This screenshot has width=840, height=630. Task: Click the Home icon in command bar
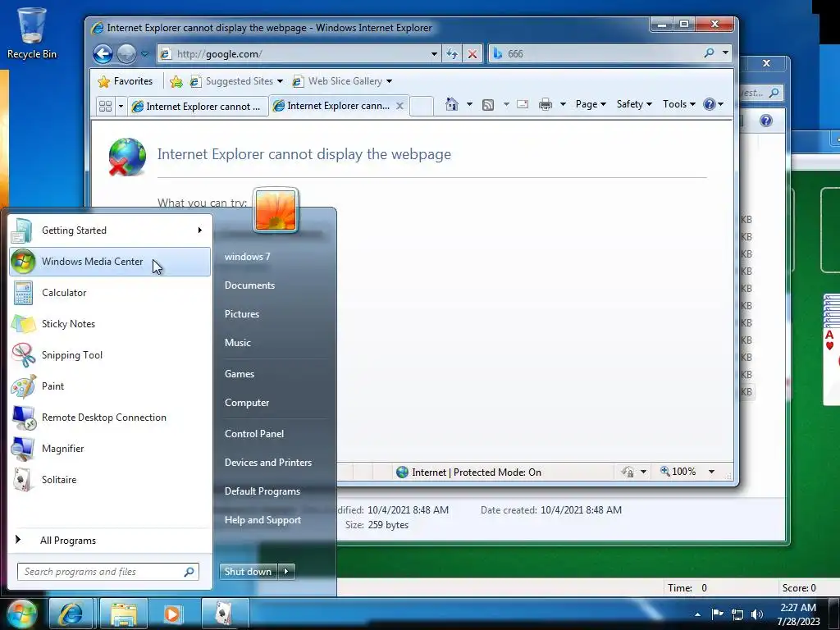(452, 104)
